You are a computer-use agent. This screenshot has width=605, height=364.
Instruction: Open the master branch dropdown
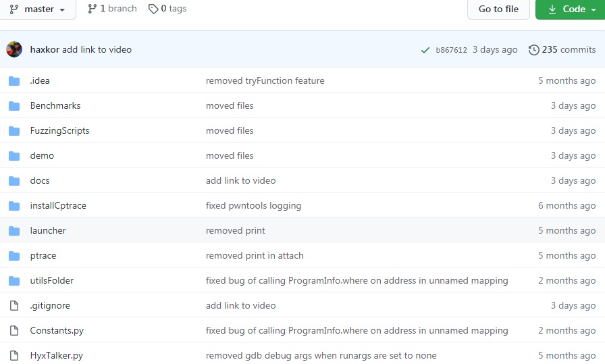pos(37,9)
